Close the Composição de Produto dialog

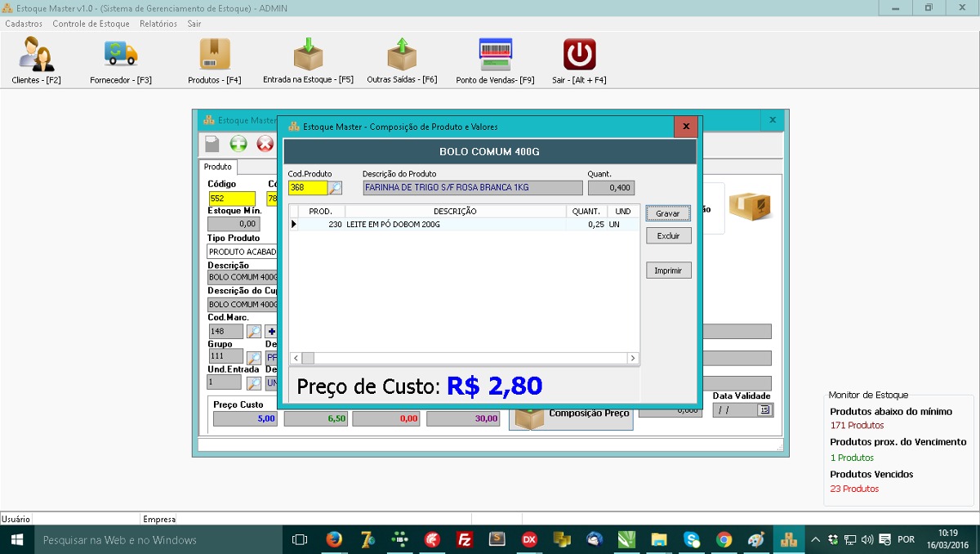pyautogui.click(x=686, y=127)
